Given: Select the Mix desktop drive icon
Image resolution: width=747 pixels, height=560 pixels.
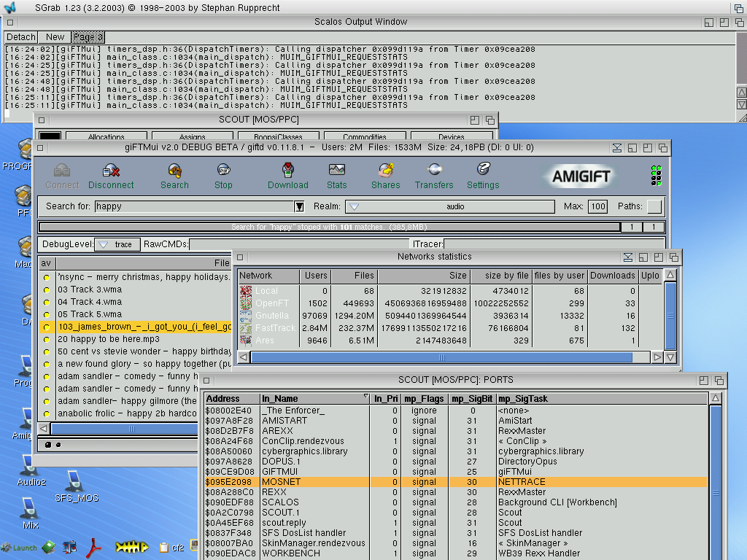Looking at the screenshot, I should tap(28, 507).
